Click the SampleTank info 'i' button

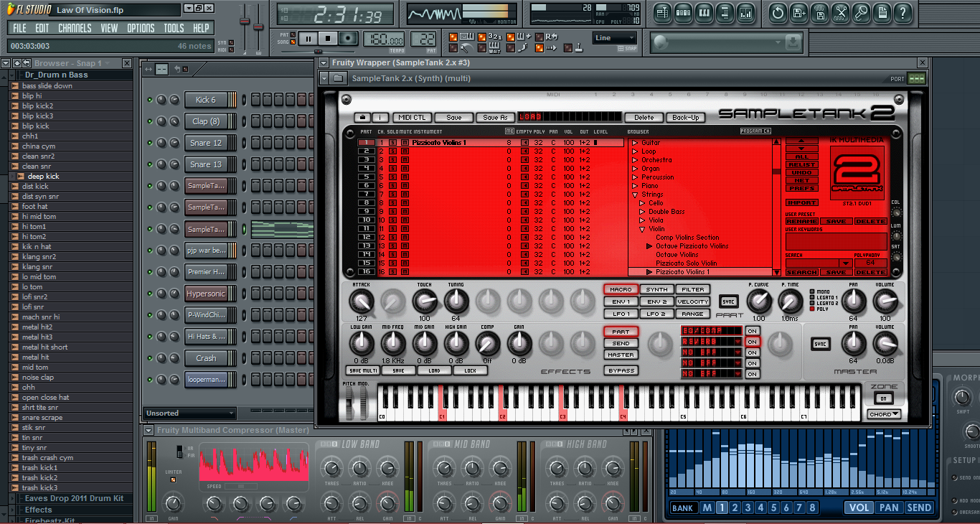[380, 117]
